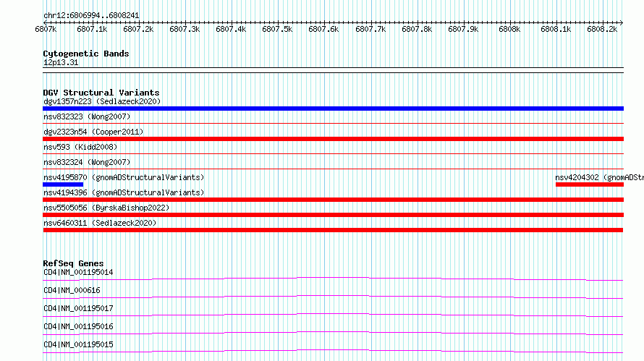This screenshot has width=644, height=361.
Task: Click the red bar of nsv4194396
Action: (x=333, y=200)
